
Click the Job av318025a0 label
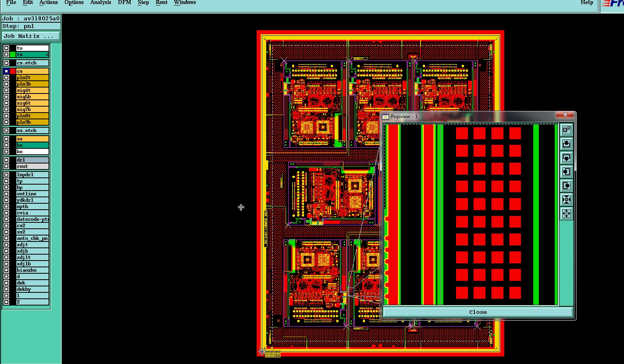31,18
